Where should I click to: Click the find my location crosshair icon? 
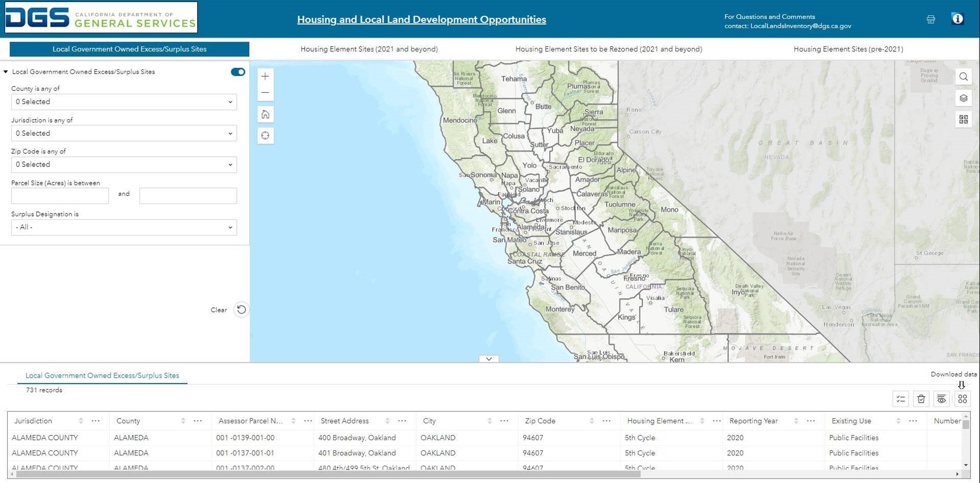(265, 135)
